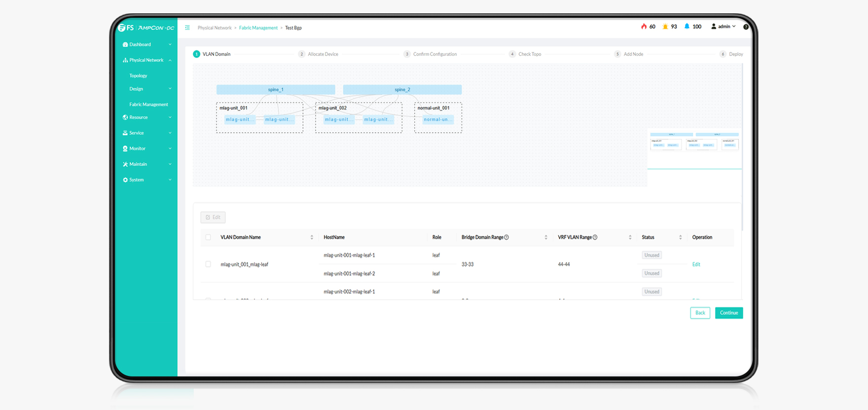The height and width of the screenshot is (410, 868).
Task: Sort table by Status column
Action: (x=680, y=237)
